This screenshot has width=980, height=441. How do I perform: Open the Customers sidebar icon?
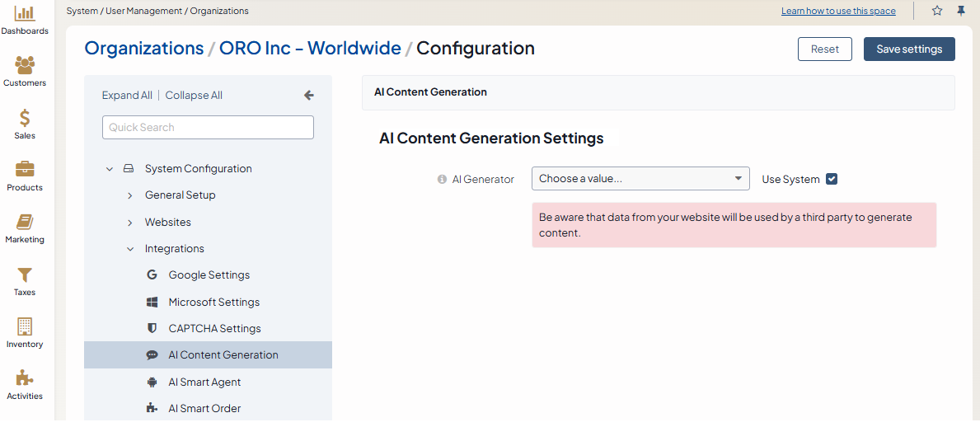[25, 65]
